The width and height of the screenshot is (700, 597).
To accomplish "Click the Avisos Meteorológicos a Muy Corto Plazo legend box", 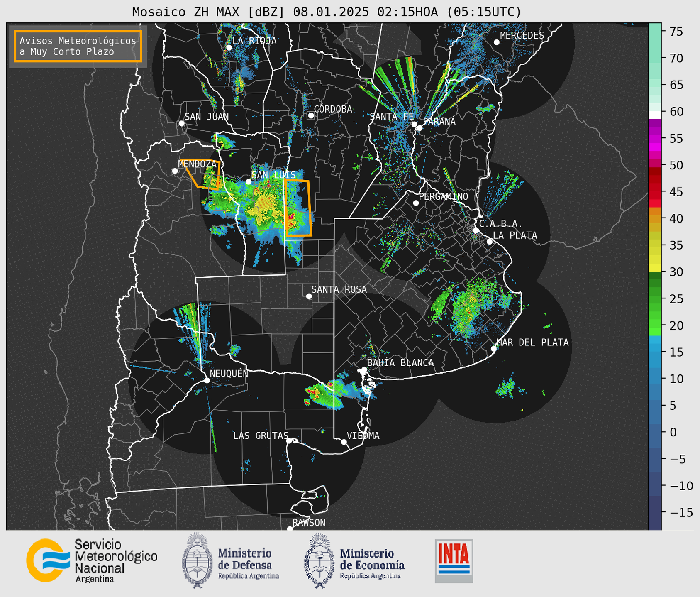I will [78, 46].
